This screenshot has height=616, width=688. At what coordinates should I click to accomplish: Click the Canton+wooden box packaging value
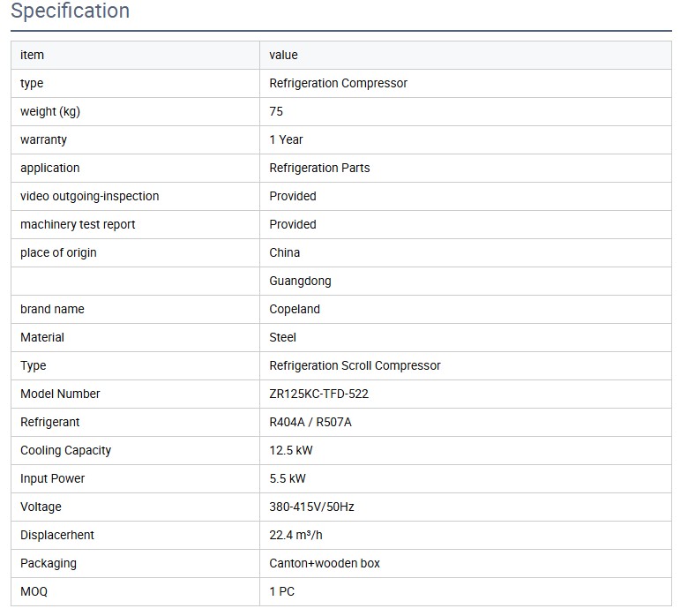[325, 563]
